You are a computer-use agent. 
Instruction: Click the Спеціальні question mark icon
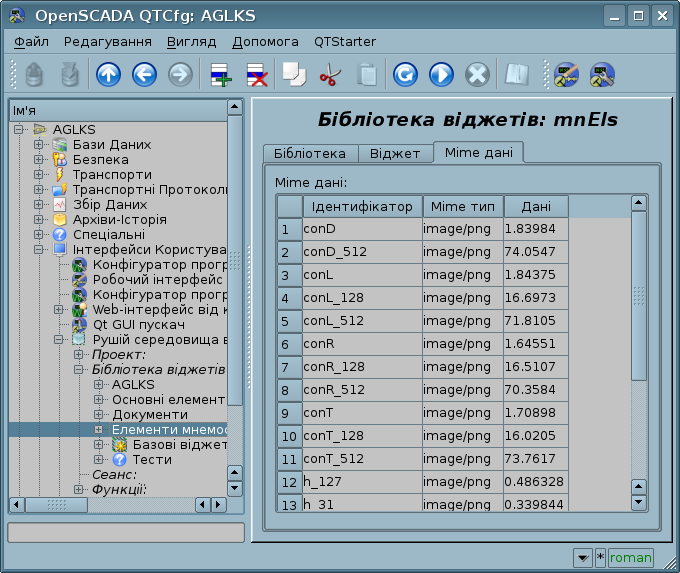click(x=59, y=235)
